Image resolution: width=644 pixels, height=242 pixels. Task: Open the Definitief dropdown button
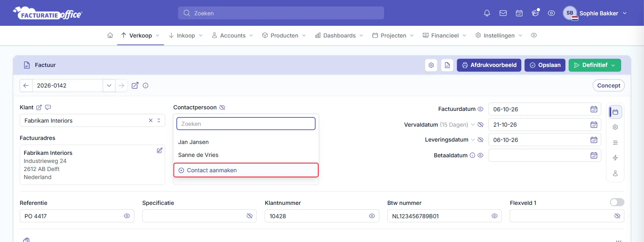point(595,65)
